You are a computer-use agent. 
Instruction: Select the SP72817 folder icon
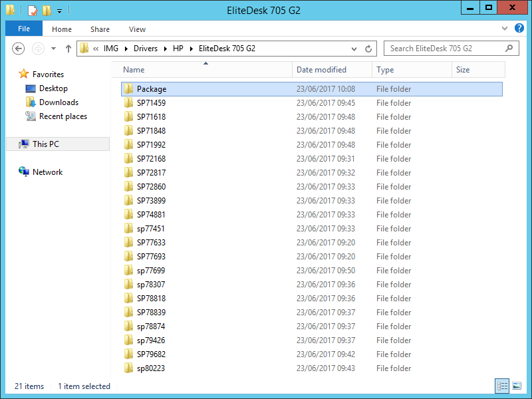coord(128,173)
